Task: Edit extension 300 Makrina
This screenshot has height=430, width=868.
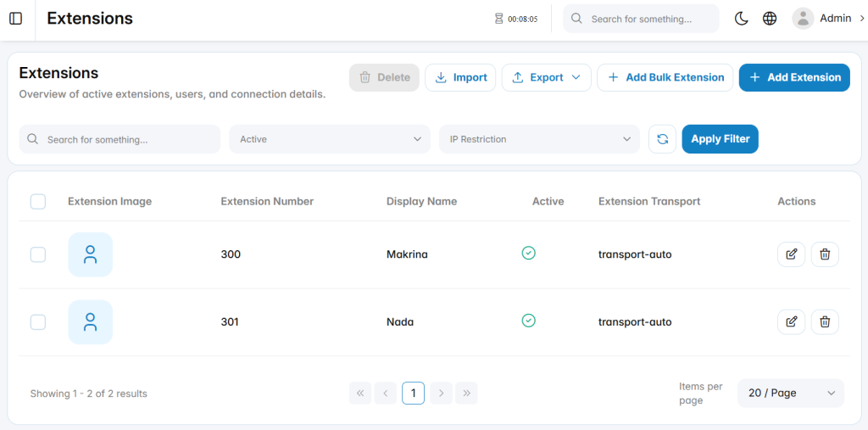Action: click(792, 254)
